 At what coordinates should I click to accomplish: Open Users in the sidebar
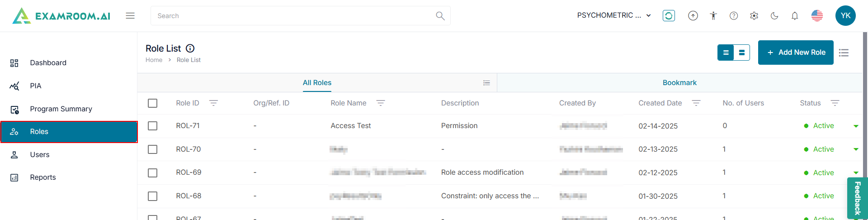[40, 155]
